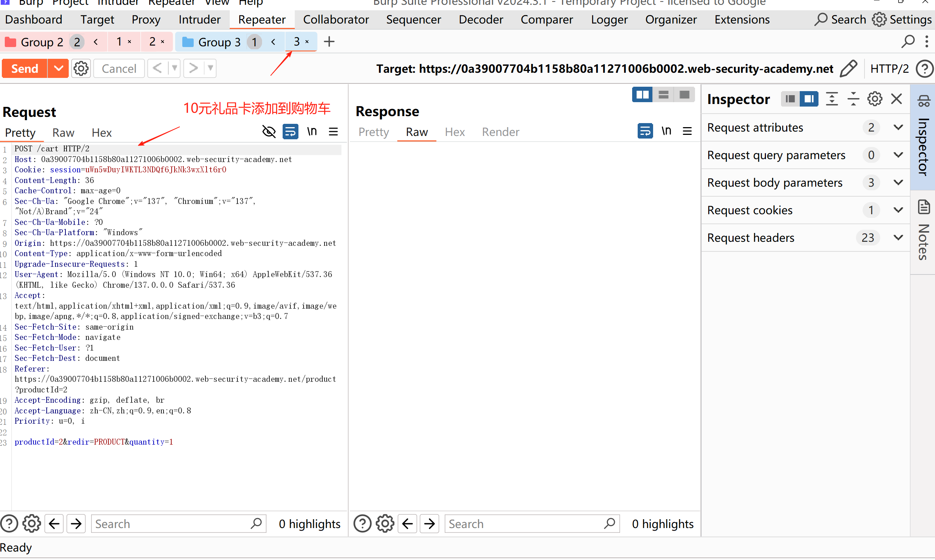Viewport: 935px width, 560px height.
Task: Switch request view to Hex tab
Action: 101,133
